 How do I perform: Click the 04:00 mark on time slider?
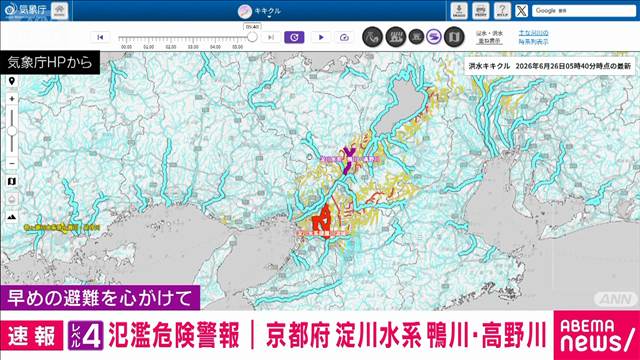click(215, 47)
